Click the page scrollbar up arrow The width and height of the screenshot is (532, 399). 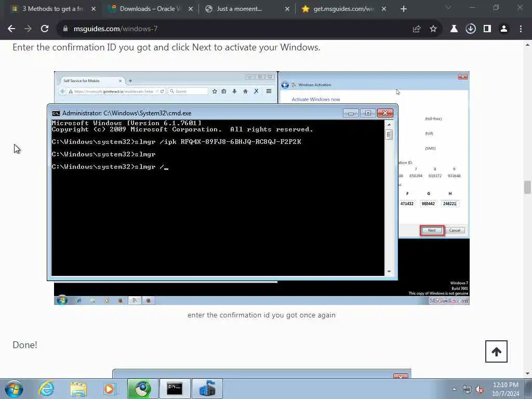527,45
